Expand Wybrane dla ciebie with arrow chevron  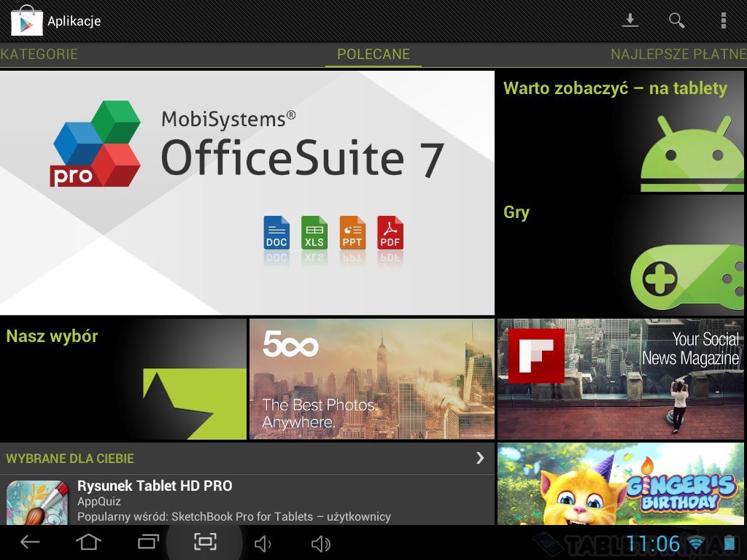coord(479,458)
